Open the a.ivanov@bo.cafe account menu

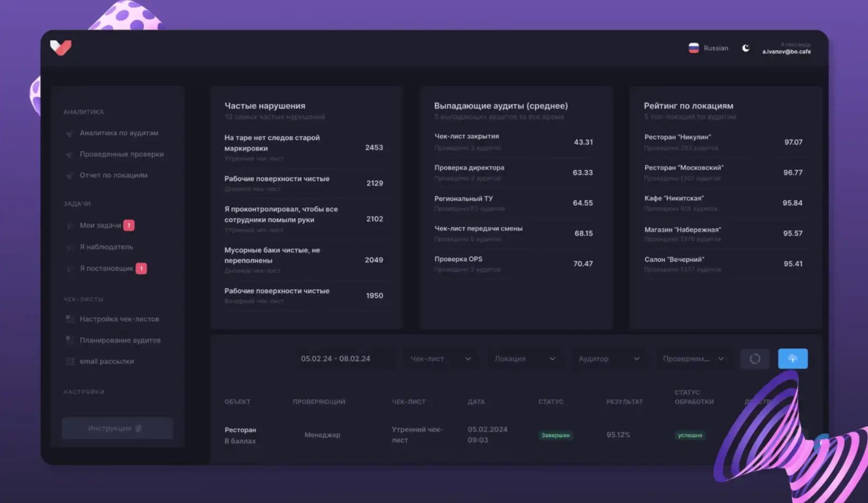786,48
